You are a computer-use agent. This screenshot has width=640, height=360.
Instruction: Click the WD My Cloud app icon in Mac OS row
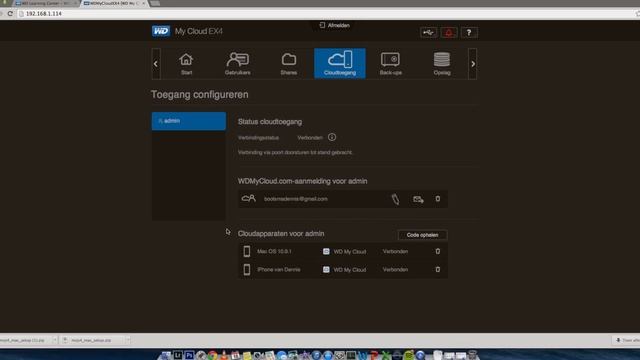(326, 251)
